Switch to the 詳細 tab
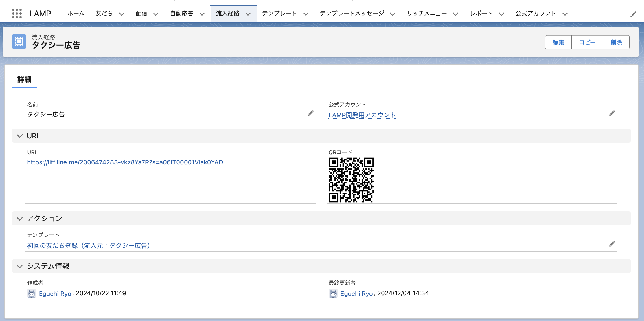Image resolution: width=644 pixels, height=321 pixels. pos(24,80)
